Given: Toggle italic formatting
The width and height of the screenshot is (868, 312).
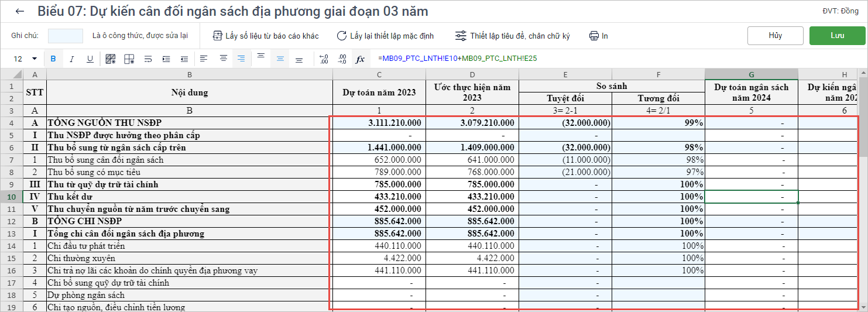Looking at the screenshot, I should tap(72, 59).
